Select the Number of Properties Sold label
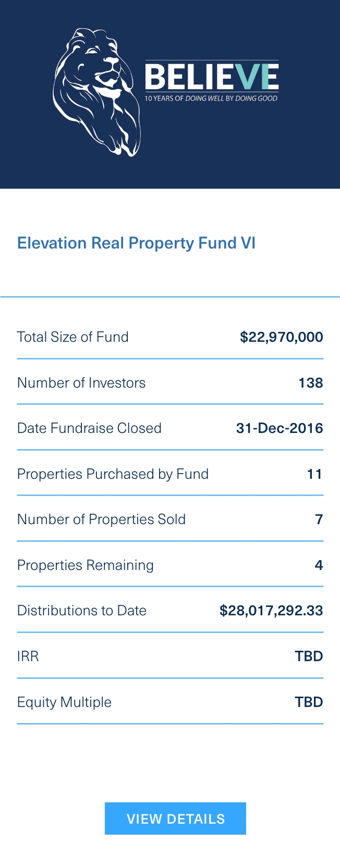Viewport: 340px width, 868px height. (x=101, y=519)
